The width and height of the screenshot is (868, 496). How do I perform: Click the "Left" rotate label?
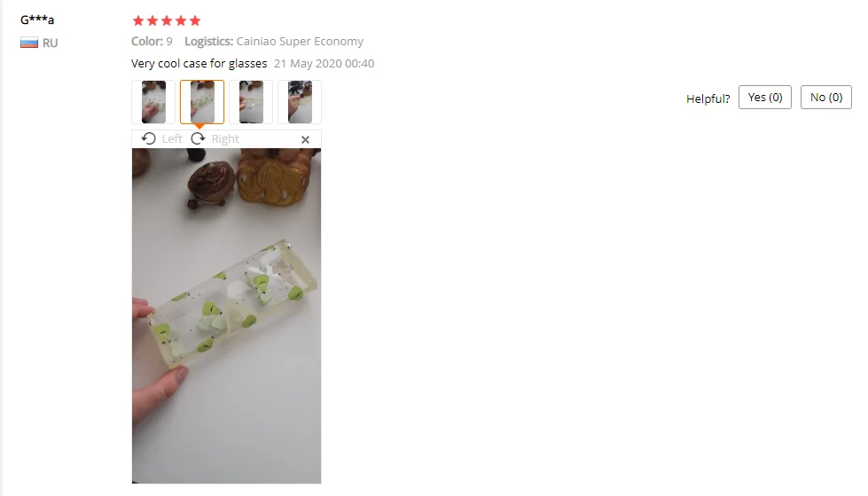point(172,139)
